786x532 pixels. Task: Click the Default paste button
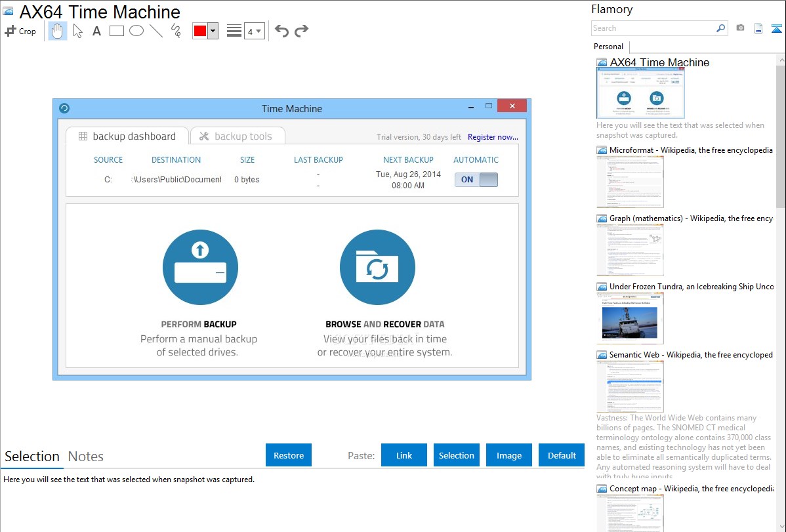tap(562, 455)
